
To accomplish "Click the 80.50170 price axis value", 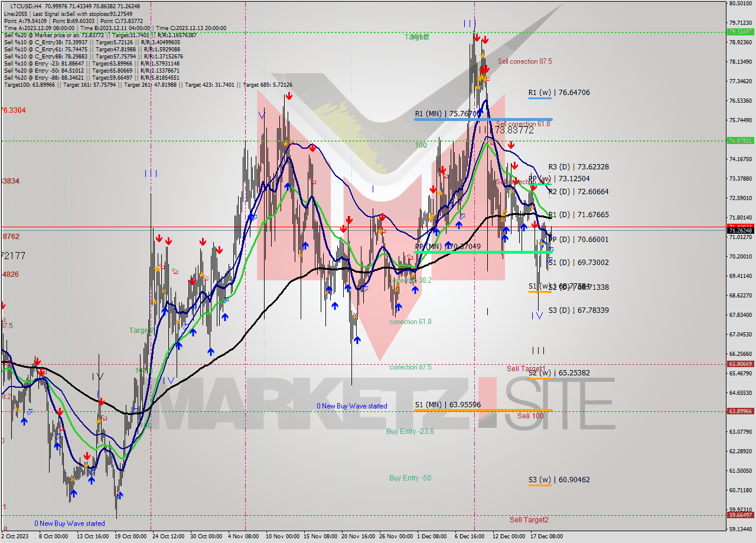I will pyautogui.click(x=741, y=4).
